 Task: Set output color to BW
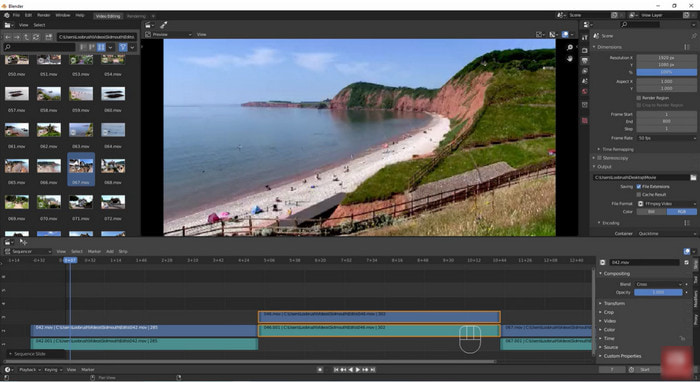click(x=651, y=212)
